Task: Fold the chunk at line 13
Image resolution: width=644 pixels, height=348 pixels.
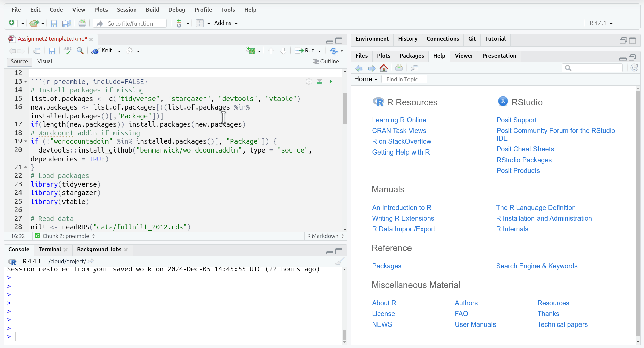Action: click(x=26, y=82)
